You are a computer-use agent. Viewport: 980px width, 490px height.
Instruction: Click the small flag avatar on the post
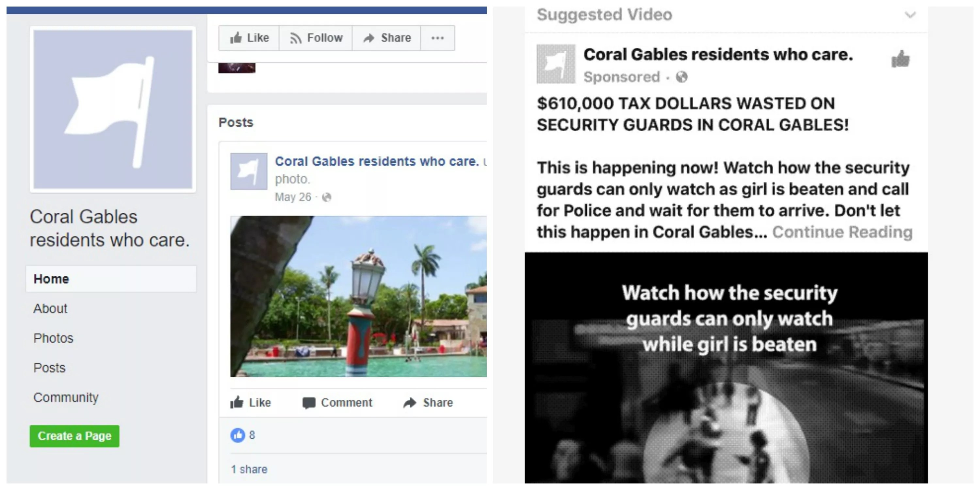point(249,171)
